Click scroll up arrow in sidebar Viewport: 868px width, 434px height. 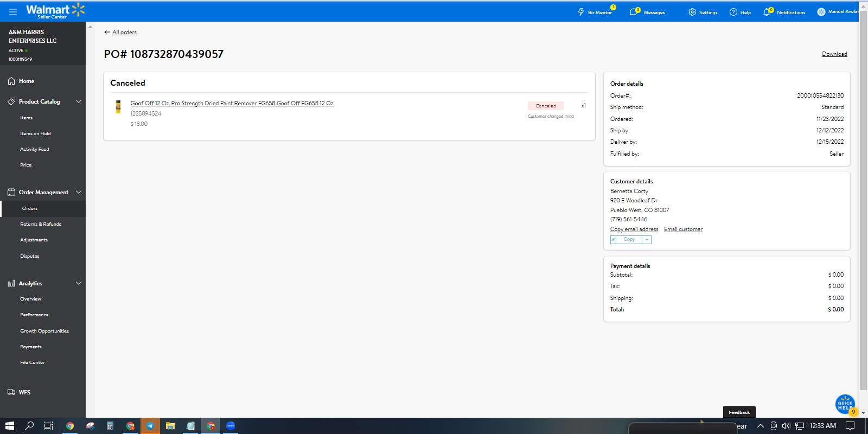pyautogui.click(x=90, y=27)
